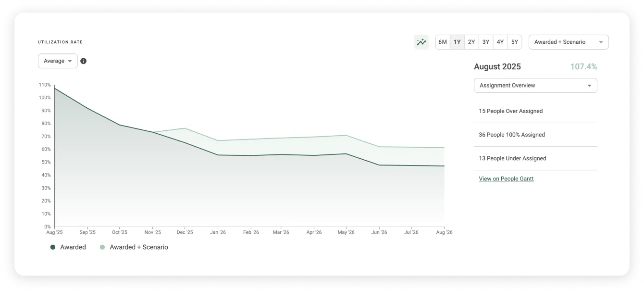The width and height of the screenshot is (644, 292).
Task: Open the Average dropdown
Action: coord(58,61)
